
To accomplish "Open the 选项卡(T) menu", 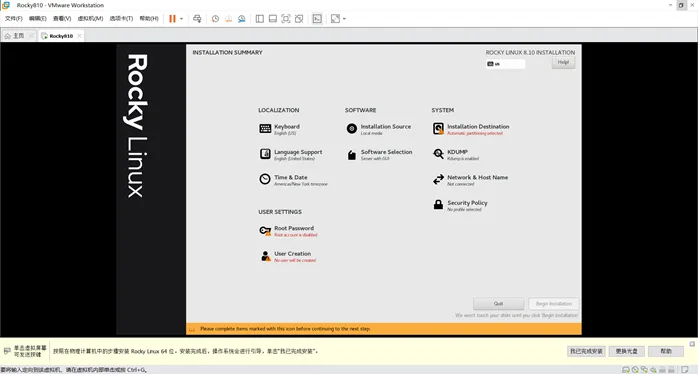I will point(121,19).
